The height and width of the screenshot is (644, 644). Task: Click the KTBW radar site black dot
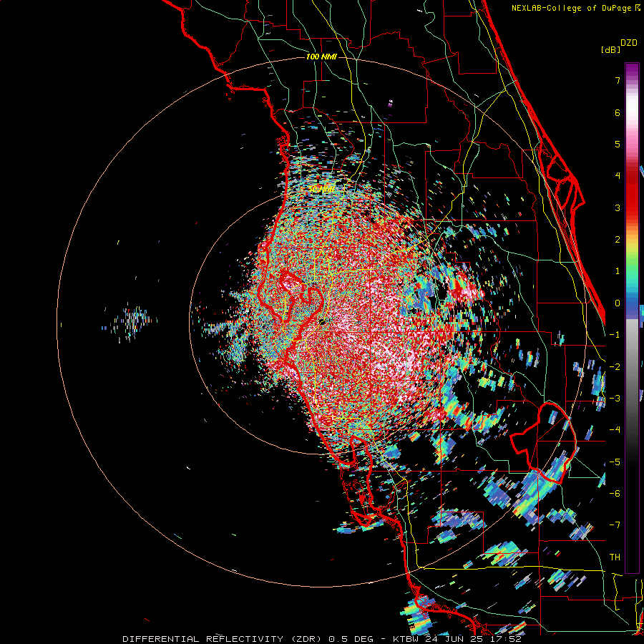pos(323,323)
